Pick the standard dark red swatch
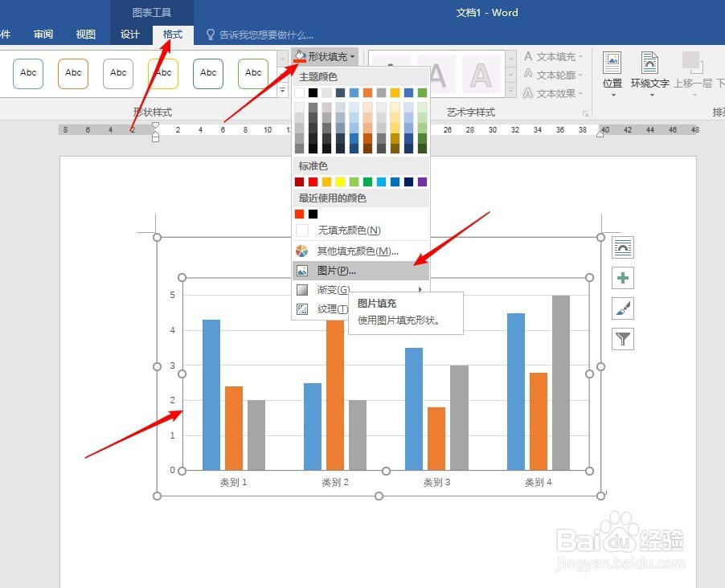Image resolution: width=725 pixels, height=588 pixels. coord(300,182)
